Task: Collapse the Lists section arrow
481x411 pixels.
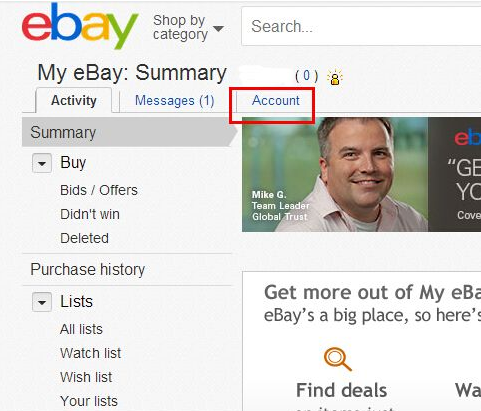Action: (x=42, y=302)
